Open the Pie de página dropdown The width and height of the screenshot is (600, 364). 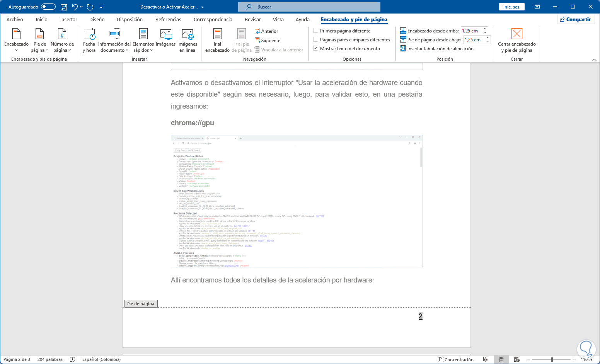click(39, 40)
